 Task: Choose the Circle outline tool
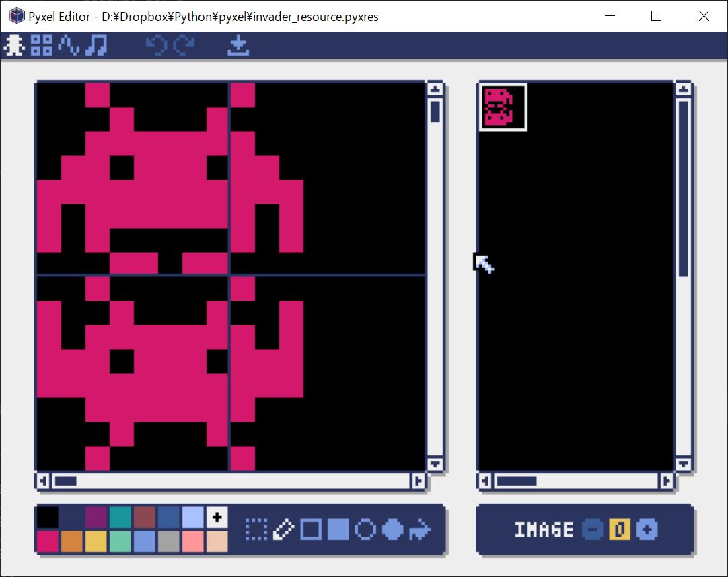(x=365, y=530)
